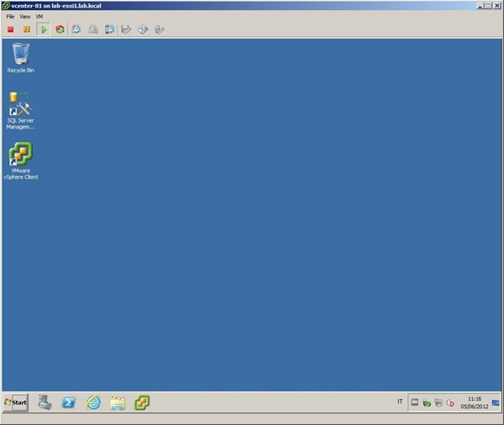The height and width of the screenshot is (425, 504).
Task: Click the network tray icon
Action: point(438,402)
